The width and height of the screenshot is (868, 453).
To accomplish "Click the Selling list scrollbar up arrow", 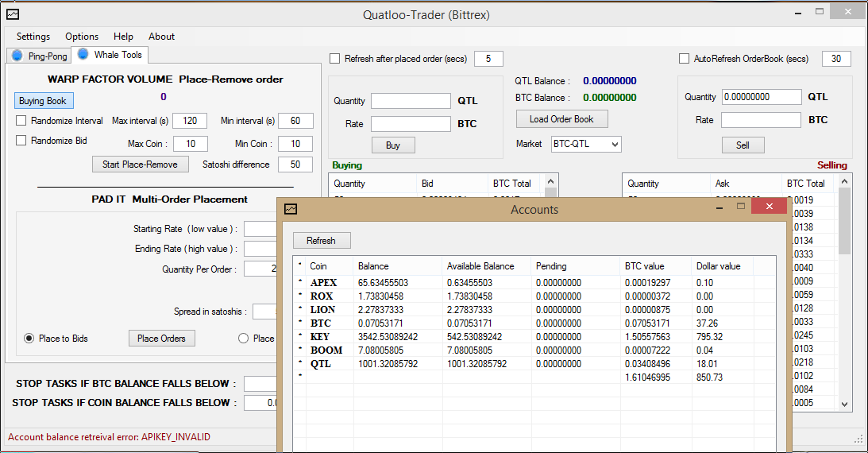I will [x=844, y=181].
